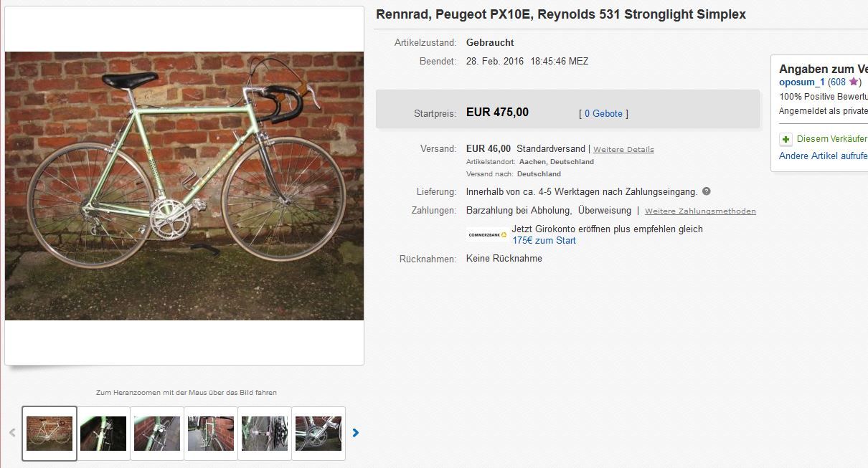The image size is (868, 468).
Task: Click the purple star feedback icon
Action: click(x=853, y=82)
